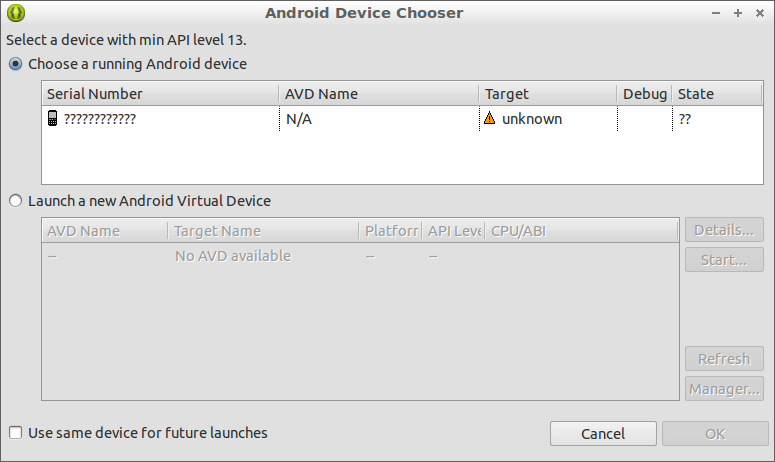Select 'Choose a running Android device' option
The width and height of the screenshot is (775, 462).
click(x=15, y=64)
